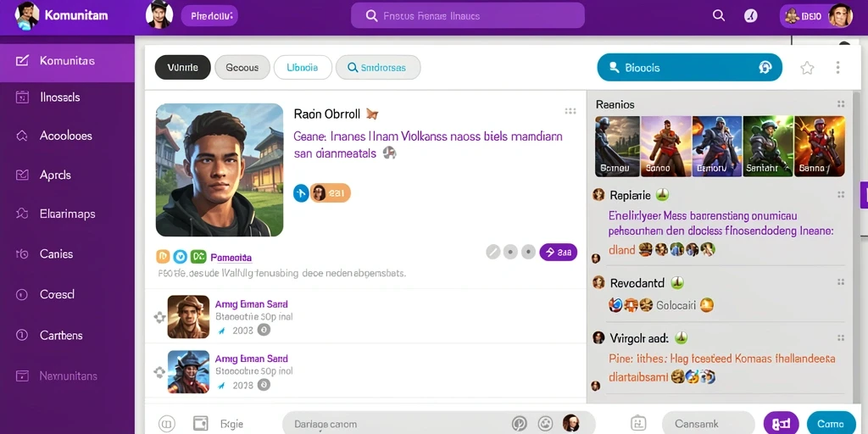This screenshot has height=434, width=868.
Task: Click the Vvirgolr aed comment header
Action: tap(639, 337)
